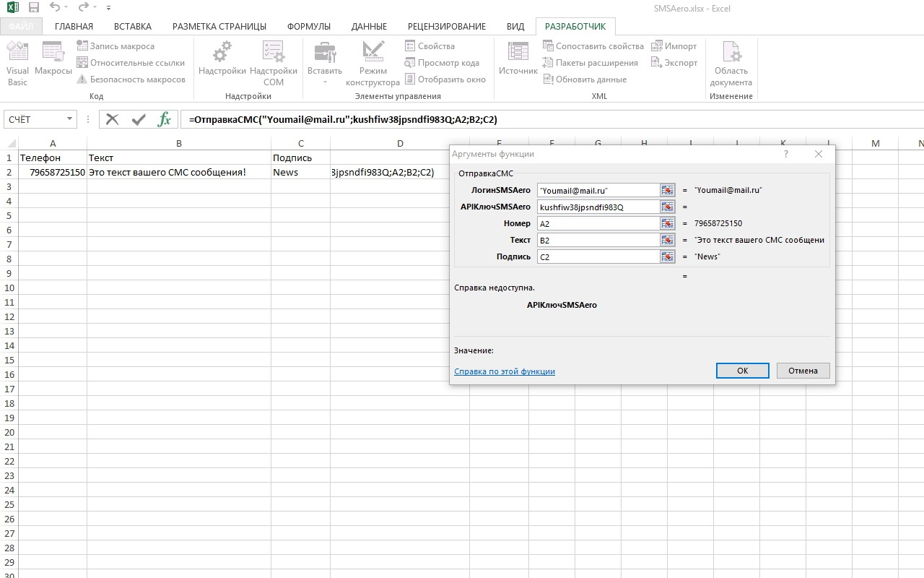Click XML Экспорт button

[x=674, y=63]
